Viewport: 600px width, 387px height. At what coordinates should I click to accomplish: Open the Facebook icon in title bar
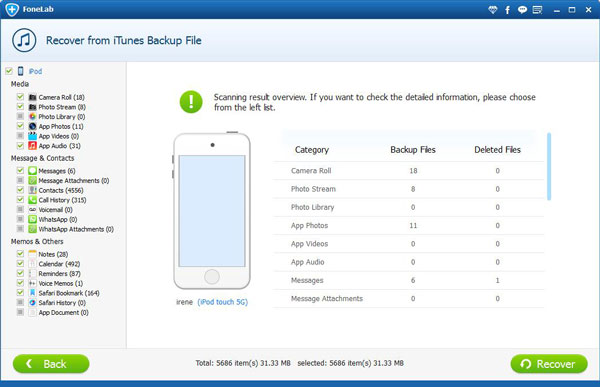pyautogui.click(x=507, y=10)
